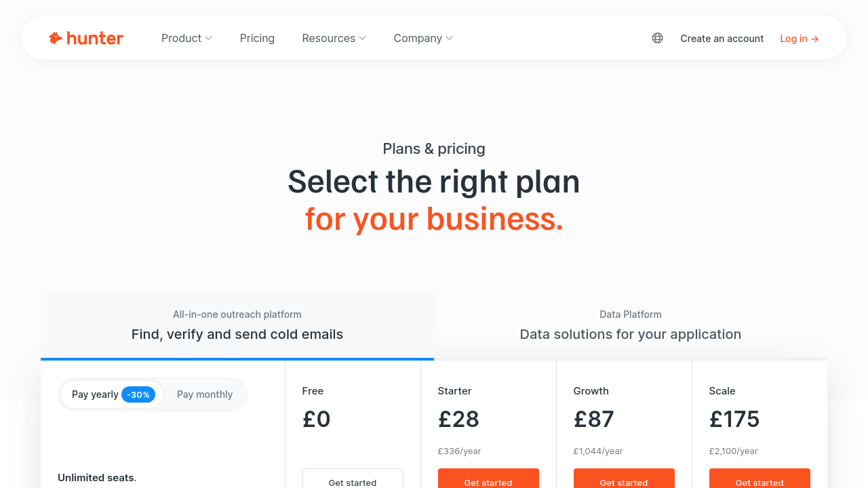Get started with the Scale plan
This screenshot has height=488, width=868.
759,481
